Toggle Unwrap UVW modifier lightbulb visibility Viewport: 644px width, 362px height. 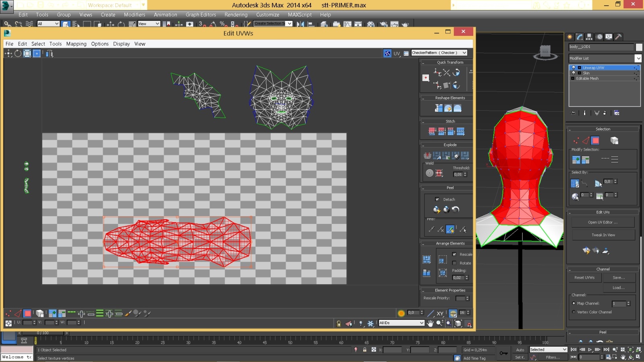[574, 68]
